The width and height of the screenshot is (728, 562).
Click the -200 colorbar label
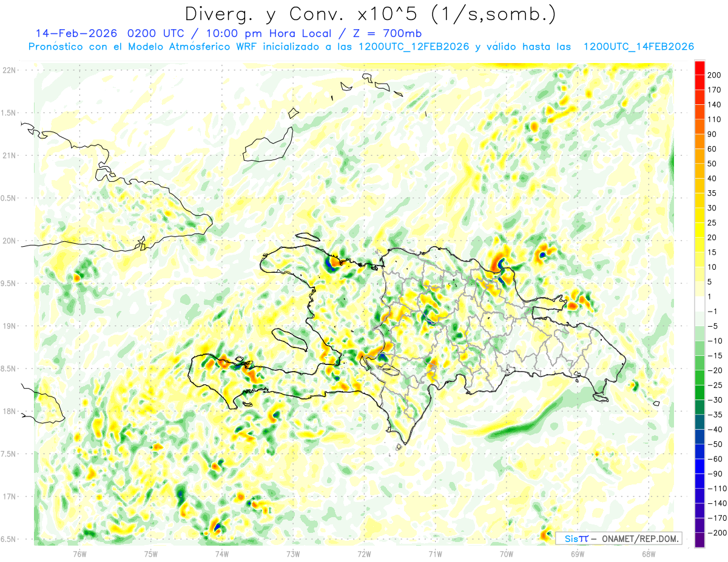tap(718, 533)
